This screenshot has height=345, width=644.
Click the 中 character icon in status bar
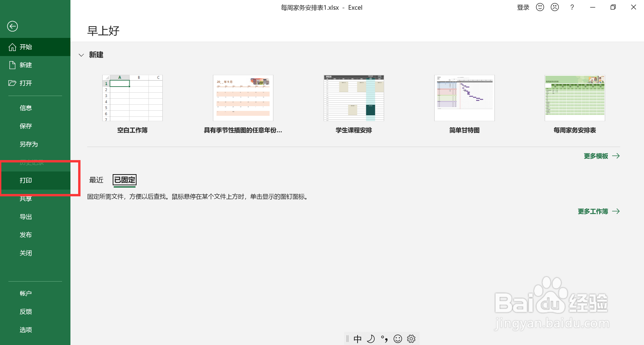[x=358, y=339]
